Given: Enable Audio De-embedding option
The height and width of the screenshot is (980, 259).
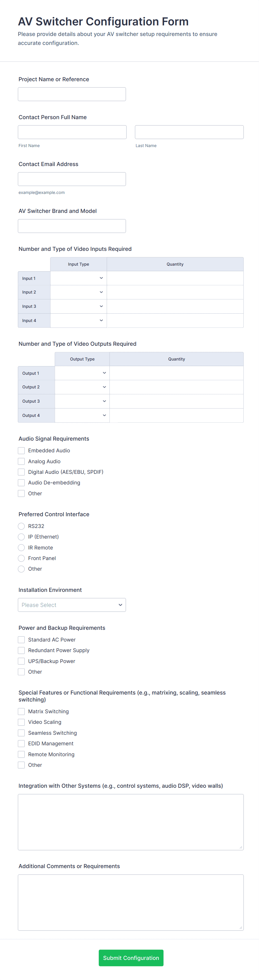Looking at the screenshot, I should 21,483.
